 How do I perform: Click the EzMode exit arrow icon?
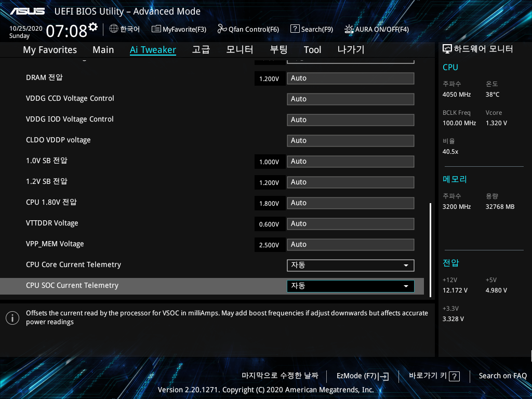point(383,376)
